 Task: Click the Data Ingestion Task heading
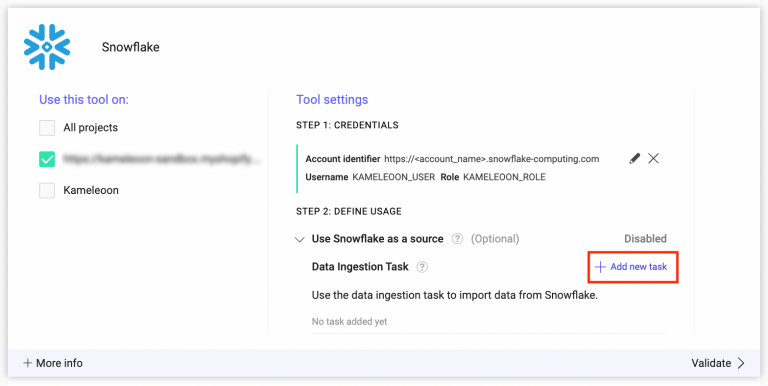pos(360,267)
